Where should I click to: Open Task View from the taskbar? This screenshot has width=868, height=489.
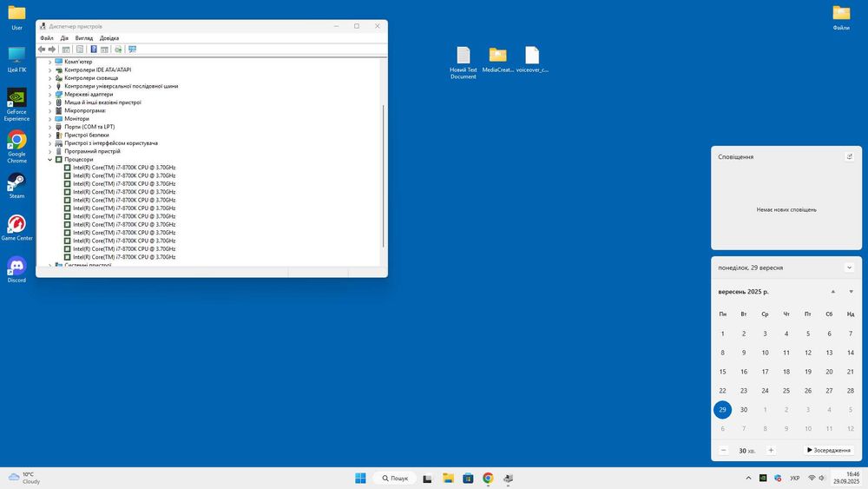coord(427,478)
